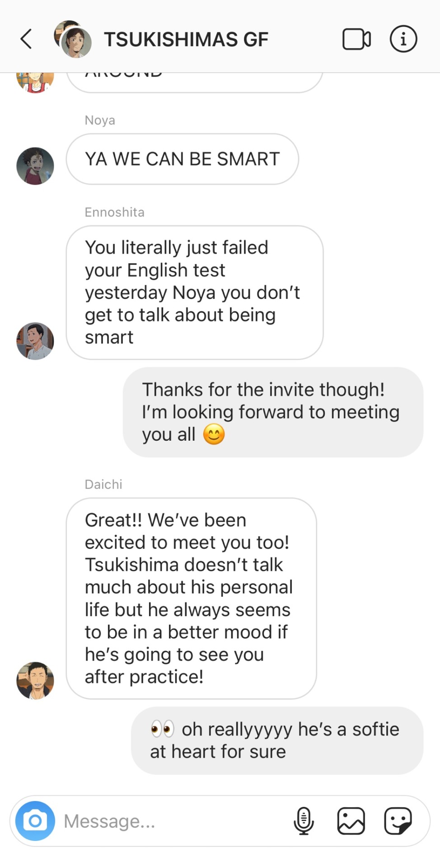Tap the Noya sender name label
The height and width of the screenshot is (868, 440).
(100, 120)
